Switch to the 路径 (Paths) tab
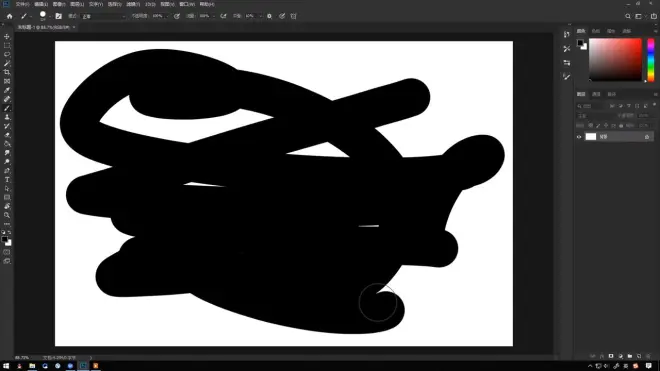This screenshot has height=371, width=660. 612,94
